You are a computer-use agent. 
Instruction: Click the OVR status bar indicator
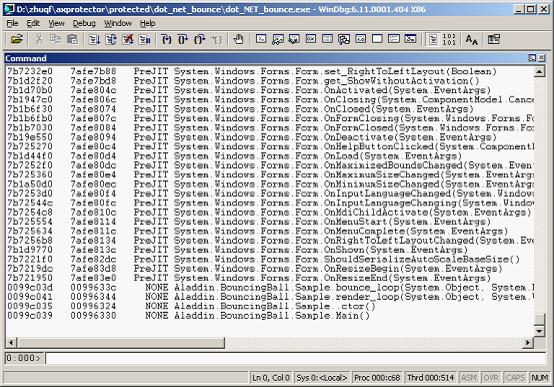pos(491,378)
